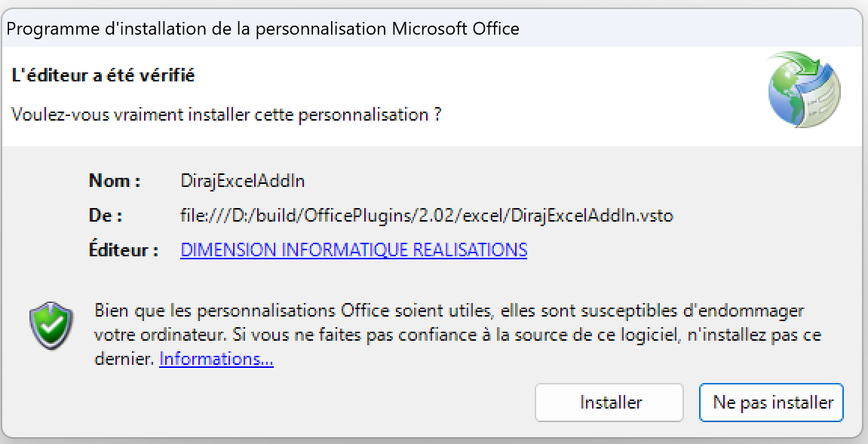Click the question Voulez-vous vraiment installer text
The image size is (868, 444).
click(x=226, y=115)
